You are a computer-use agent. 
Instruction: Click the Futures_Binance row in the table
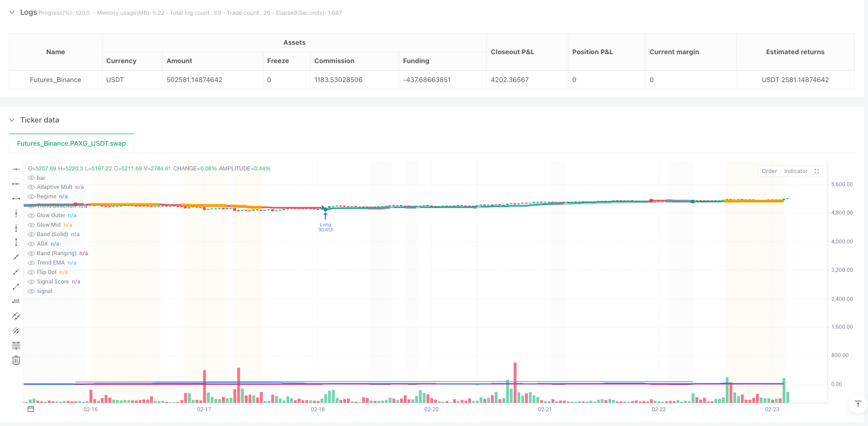[x=55, y=80]
